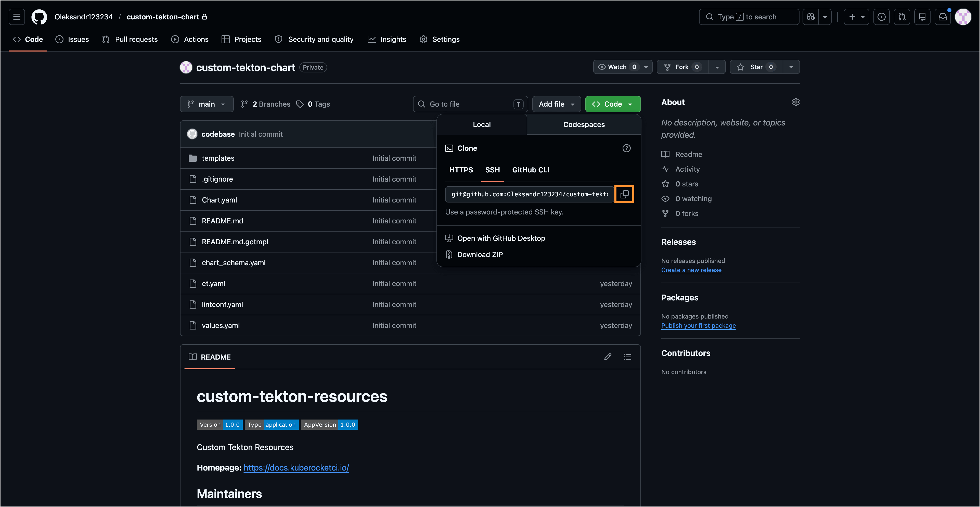Open the Add file dropdown
This screenshot has width=980, height=507.
[557, 104]
